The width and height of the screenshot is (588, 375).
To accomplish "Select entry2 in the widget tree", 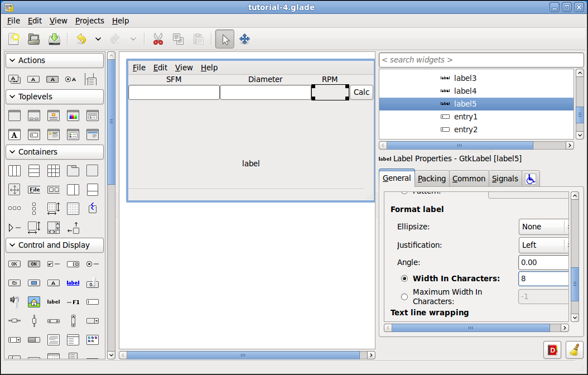I will tap(465, 129).
